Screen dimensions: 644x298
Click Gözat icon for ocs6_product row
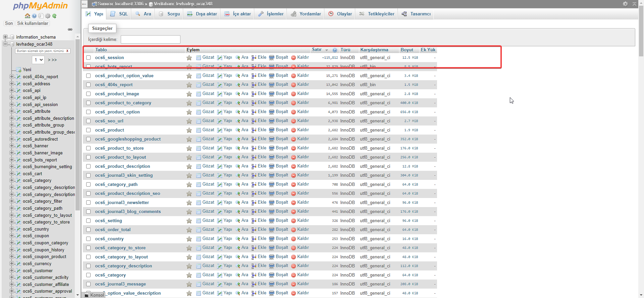[x=199, y=130]
